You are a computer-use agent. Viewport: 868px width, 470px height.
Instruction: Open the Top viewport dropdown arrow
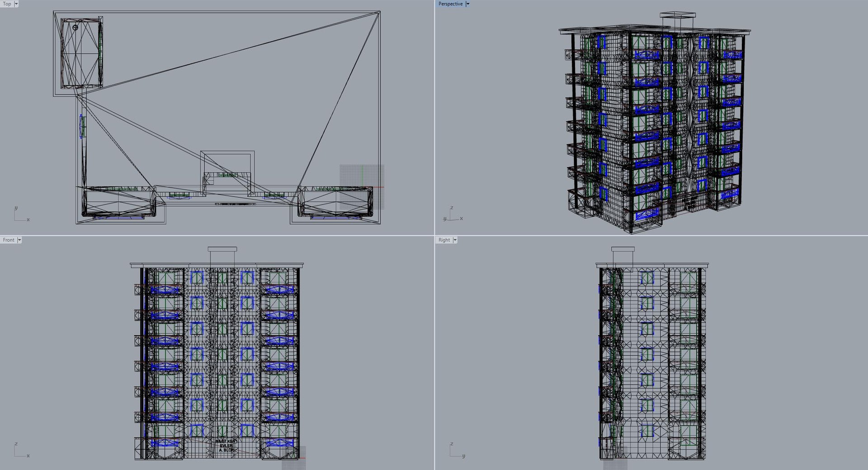coord(17,4)
